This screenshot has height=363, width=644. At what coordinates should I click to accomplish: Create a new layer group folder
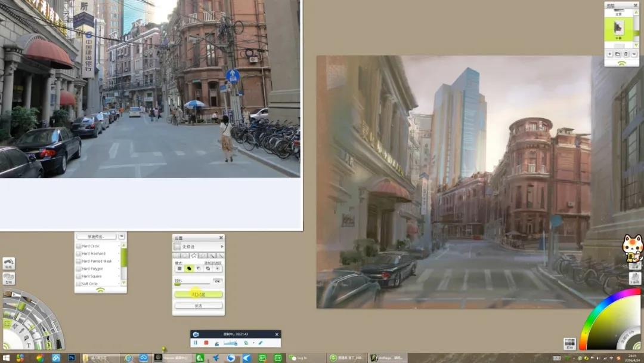(x=618, y=54)
